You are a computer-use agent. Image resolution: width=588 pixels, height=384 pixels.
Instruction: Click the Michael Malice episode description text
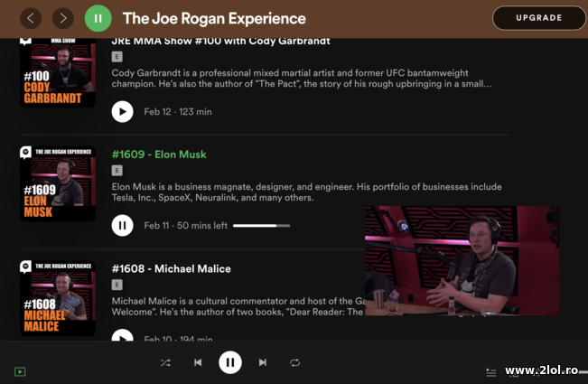[x=238, y=306]
